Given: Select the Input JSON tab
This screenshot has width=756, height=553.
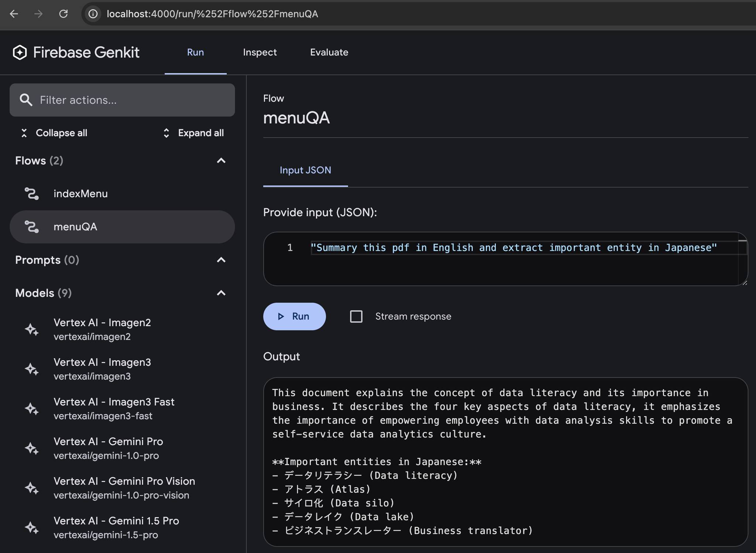Looking at the screenshot, I should tap(305, 170).
